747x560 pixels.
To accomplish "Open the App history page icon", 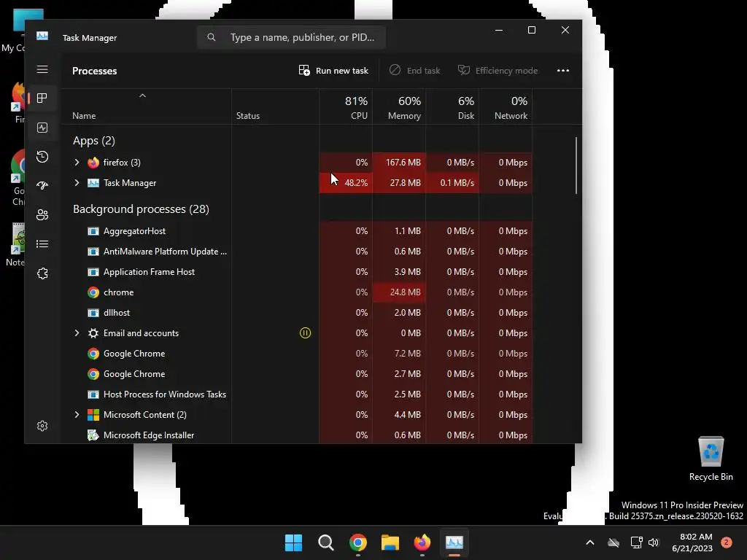I will (x=42, y=157).
